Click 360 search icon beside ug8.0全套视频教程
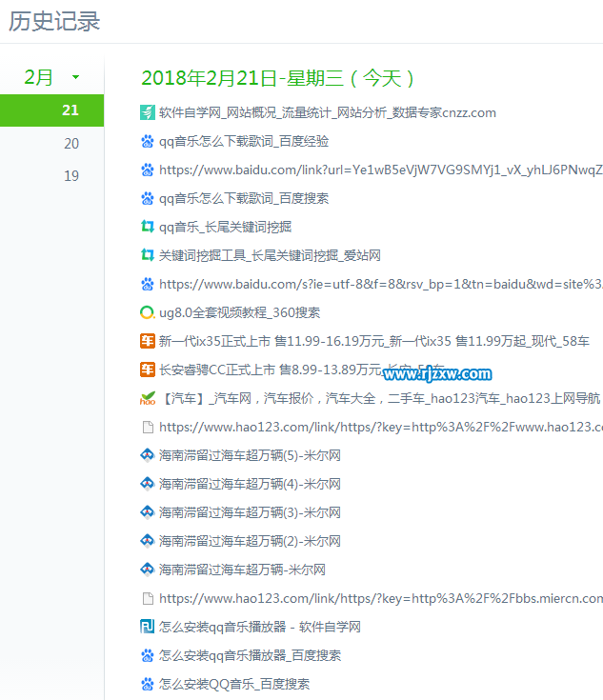603x700 pixels. (148, 312)
